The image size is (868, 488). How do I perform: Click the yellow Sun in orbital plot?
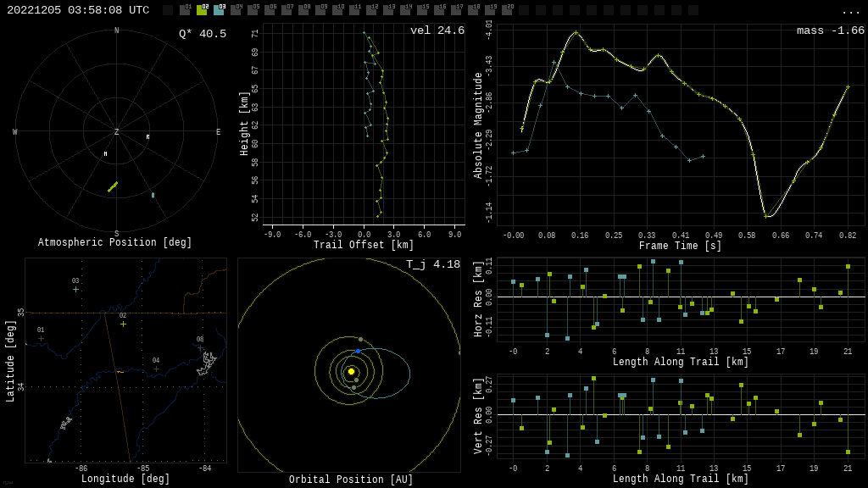(351, 371)
